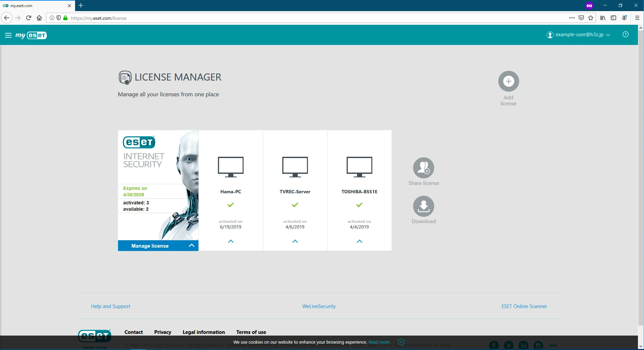Expand the TVREC-Server device details chevron
This screenshot has width=644, height=350.
tap(295, 241)
